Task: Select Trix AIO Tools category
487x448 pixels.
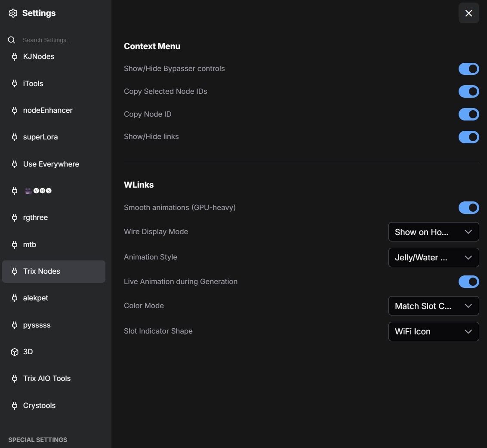Action: [54, 378]
